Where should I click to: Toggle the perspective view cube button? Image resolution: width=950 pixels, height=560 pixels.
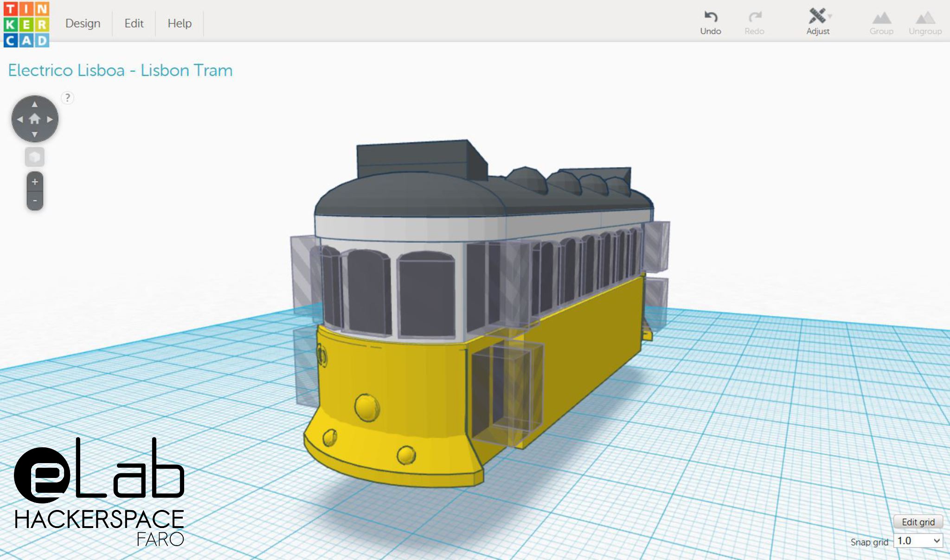(35, 157)
